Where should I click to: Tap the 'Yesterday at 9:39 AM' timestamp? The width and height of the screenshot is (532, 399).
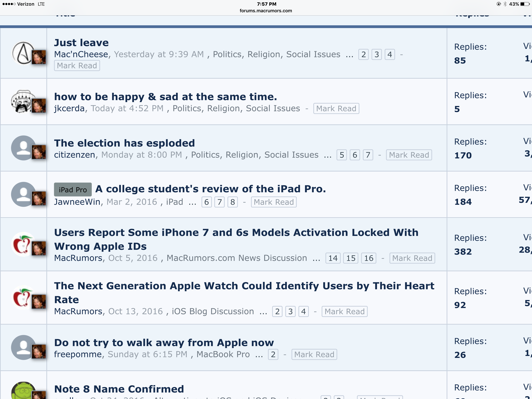point(159,54)
